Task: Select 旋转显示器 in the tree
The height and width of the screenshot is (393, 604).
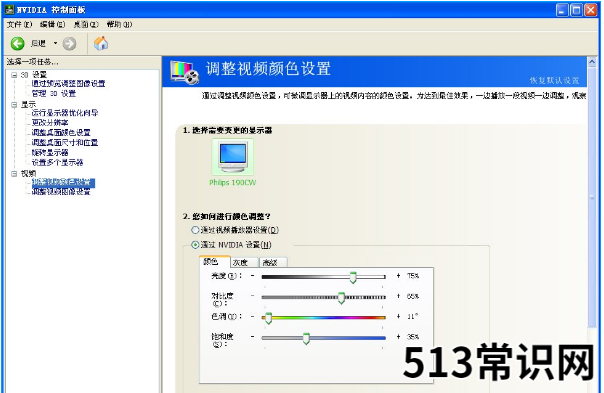Action: (x=50, y=153)
